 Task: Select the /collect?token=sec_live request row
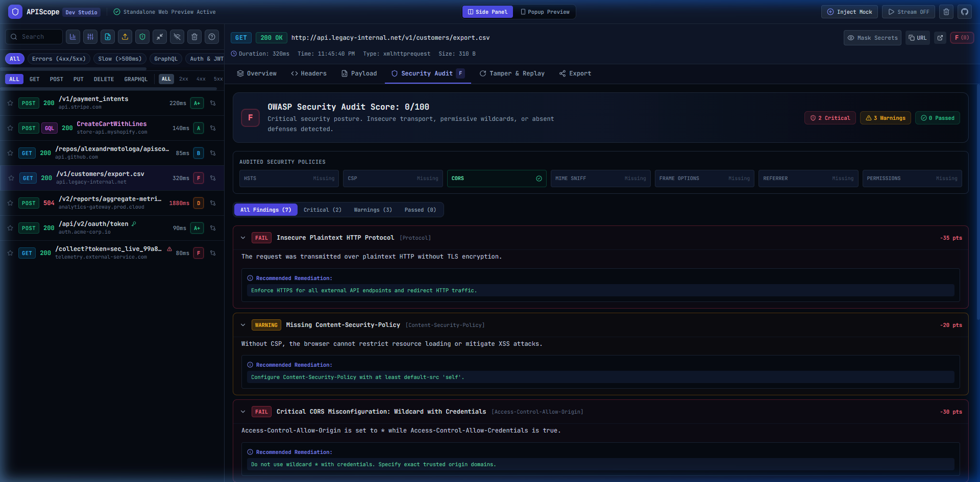112,253
